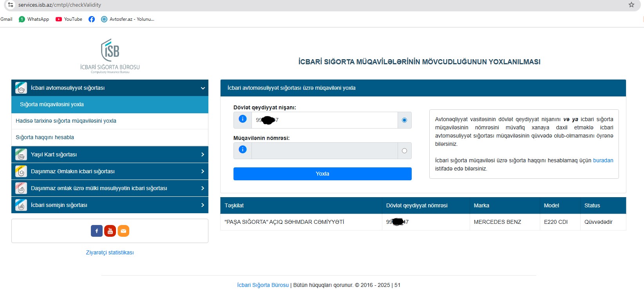Open Hadisə tarixinə sığorta müqaviləsini yoxla
This screenshot has width=644, height=303.
point(66,121)
